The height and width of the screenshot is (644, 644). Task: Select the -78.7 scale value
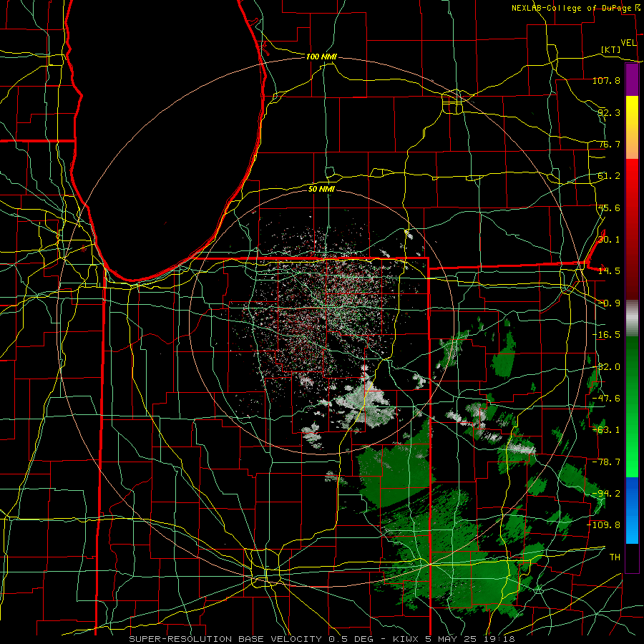click(606, 462)
